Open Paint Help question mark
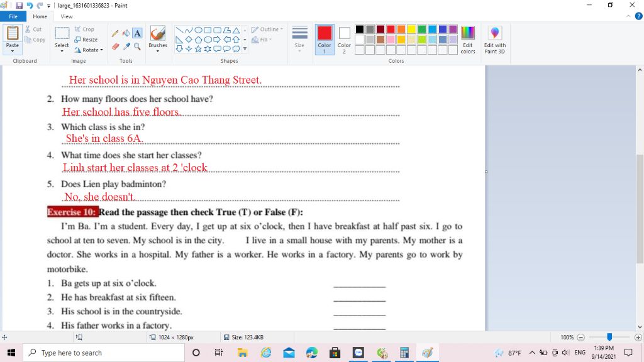The image size is (644, 362). (639, 16)
